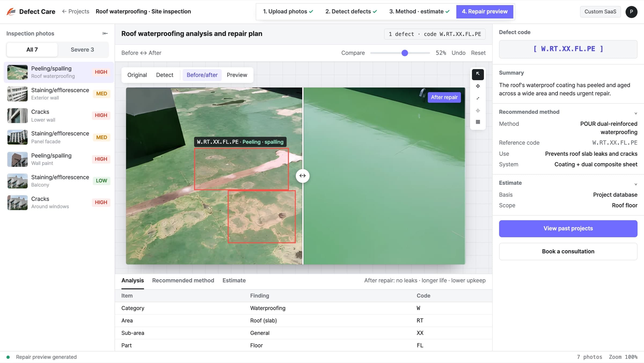
Task: Select the Cracks Lower wall photo
Action: pos(59,116)
